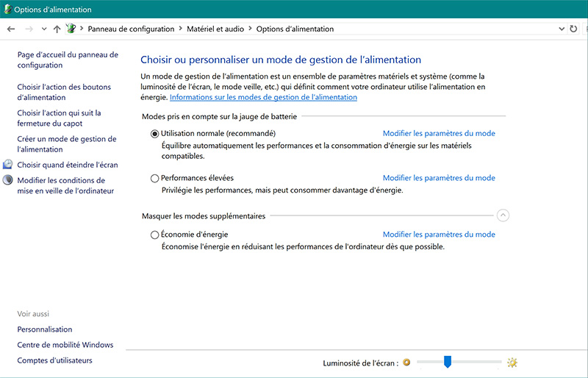
Task: Go to Matériel et audio breadcrumb
Action: pos(216,29)
